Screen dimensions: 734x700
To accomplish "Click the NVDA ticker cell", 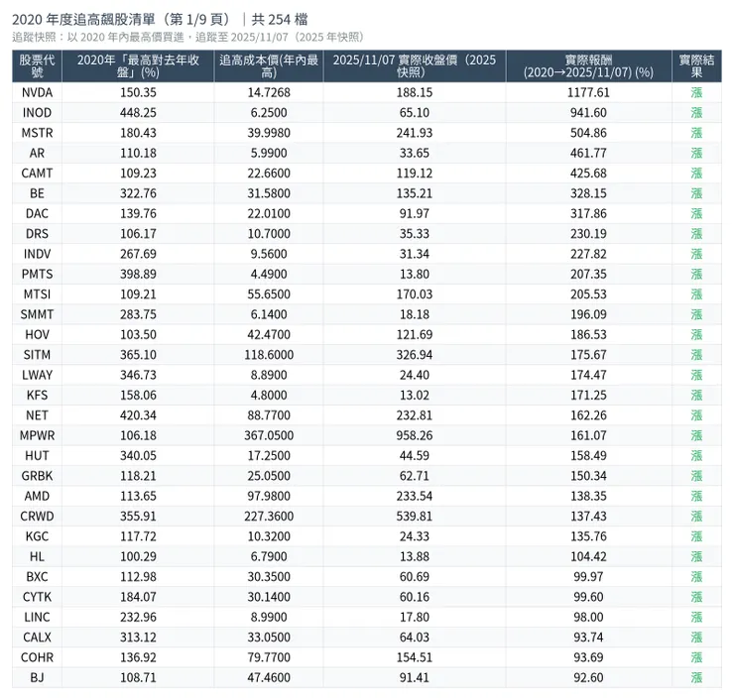I will [37, 92].
